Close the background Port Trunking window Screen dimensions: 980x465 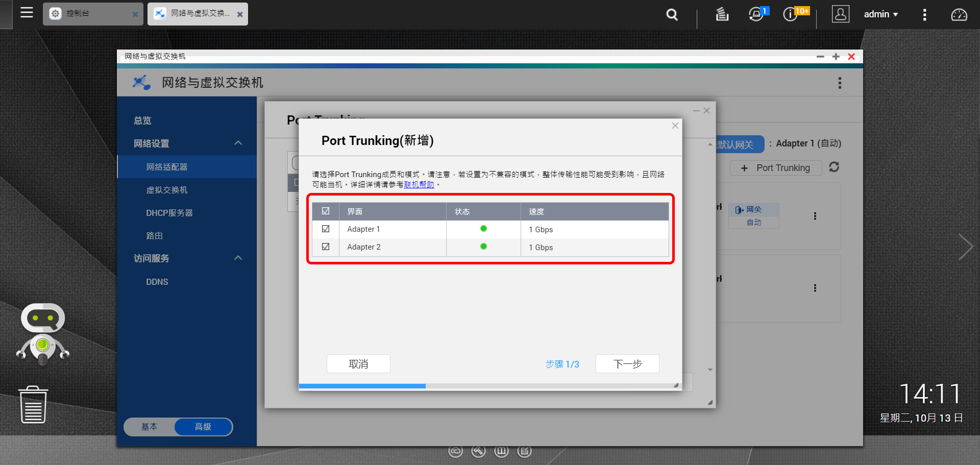[707, 110]
